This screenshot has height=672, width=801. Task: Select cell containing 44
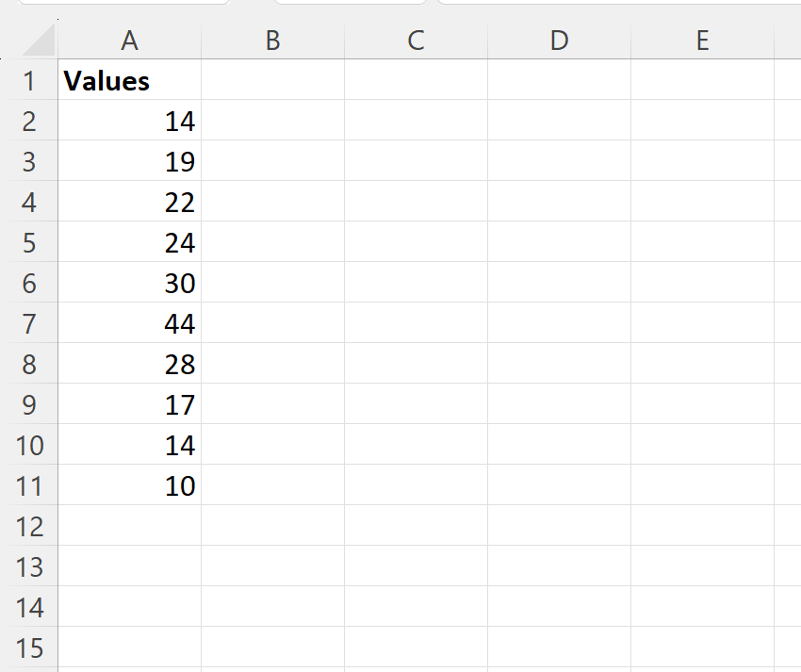coord(130,323)
